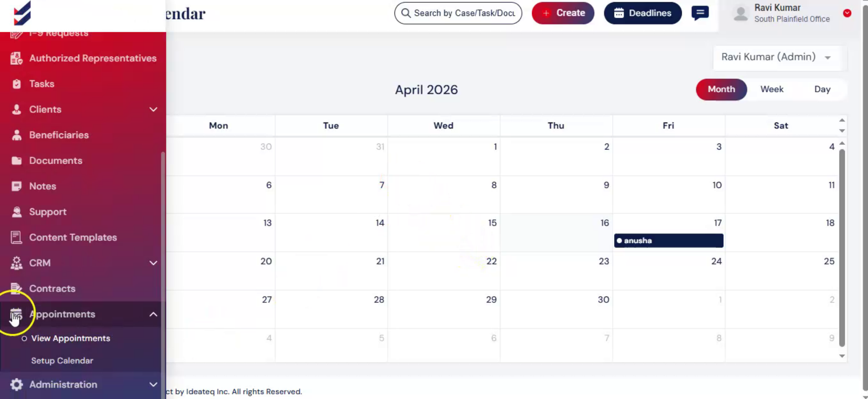868x399 pixels.
Task: Open View Appointments submenu item
Action: point(71,339)
